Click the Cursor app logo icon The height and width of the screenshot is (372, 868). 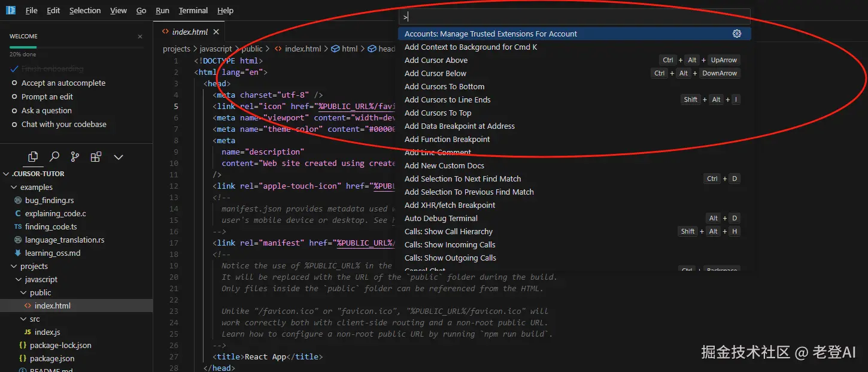click(11, 10)
